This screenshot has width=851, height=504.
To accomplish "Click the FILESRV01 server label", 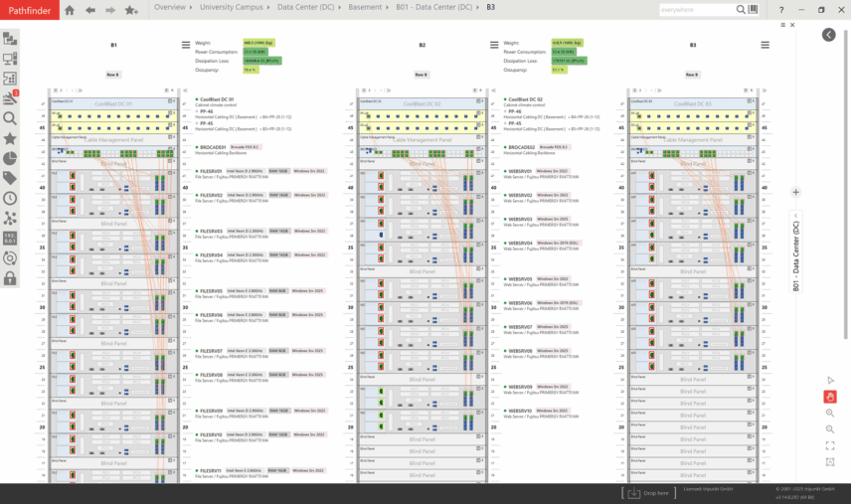I will [210, 171].
